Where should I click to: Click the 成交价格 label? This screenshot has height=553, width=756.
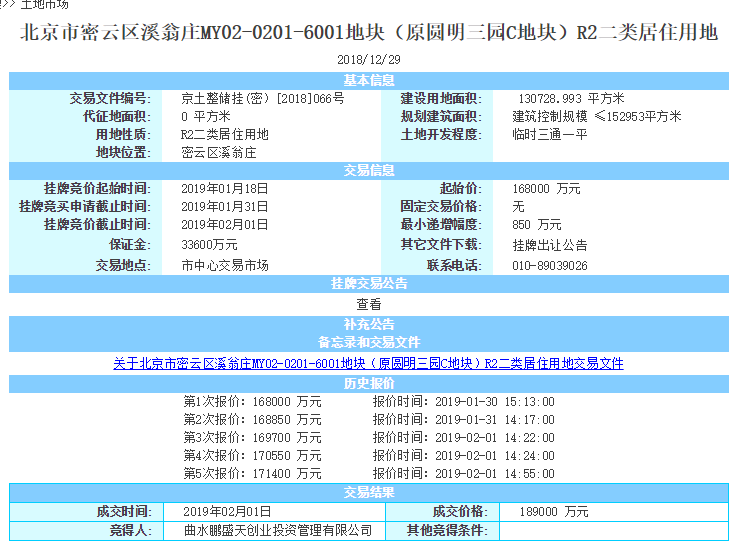click(x=460, y=512)
